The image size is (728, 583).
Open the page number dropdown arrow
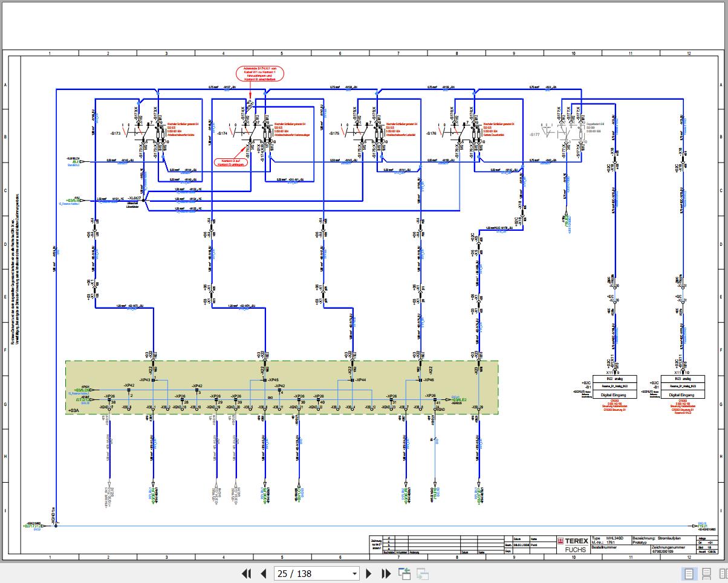coord(355,574)
